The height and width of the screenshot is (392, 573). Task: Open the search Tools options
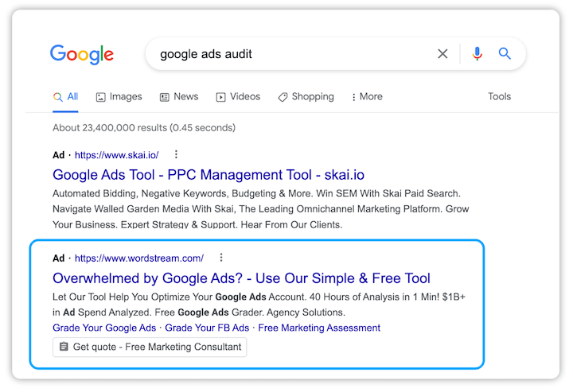pyautogui.click(x=499, y=97)
